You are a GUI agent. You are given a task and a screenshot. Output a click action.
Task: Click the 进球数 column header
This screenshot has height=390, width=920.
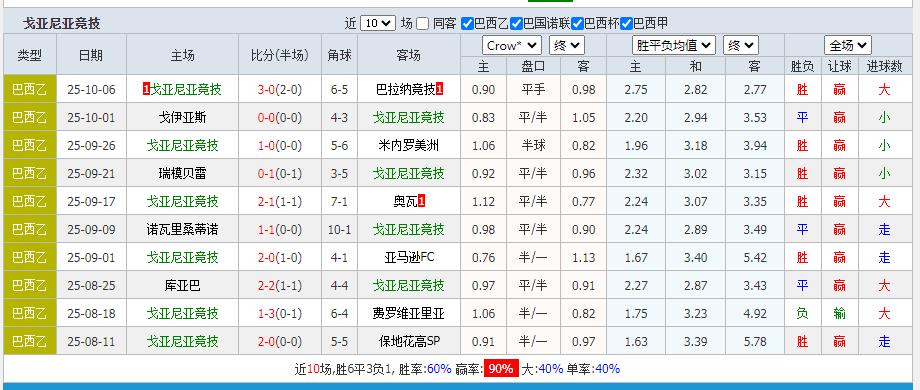(x=884, y=67)
